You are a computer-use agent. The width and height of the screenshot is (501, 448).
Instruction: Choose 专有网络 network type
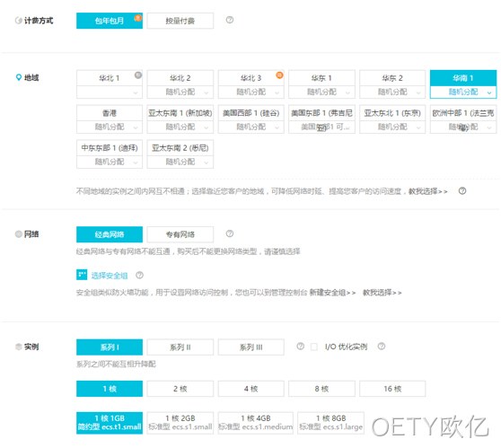180,234
